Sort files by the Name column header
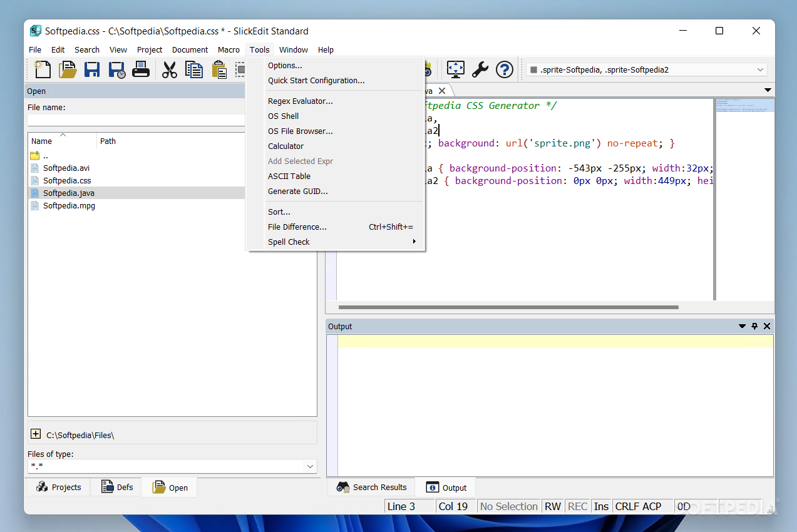797x532 pixels. [62, 141]
